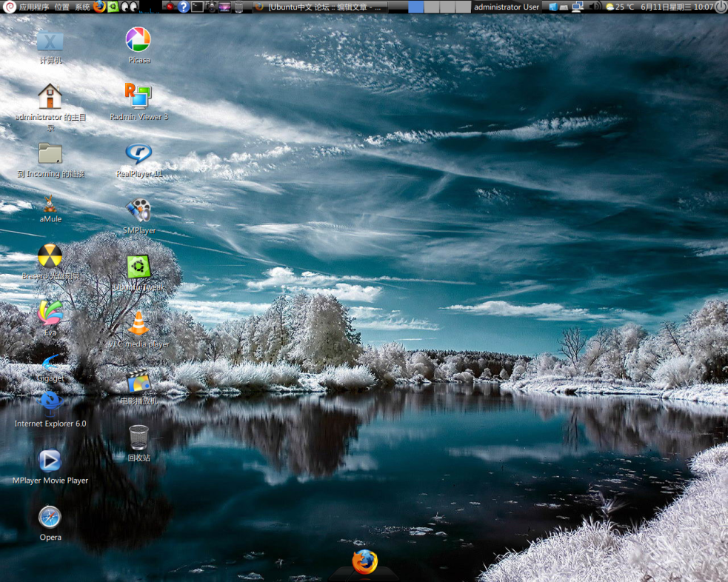Open the network connection tray icon
The width and height of the screenshot is (728, 582).
(x=578, y=7)
